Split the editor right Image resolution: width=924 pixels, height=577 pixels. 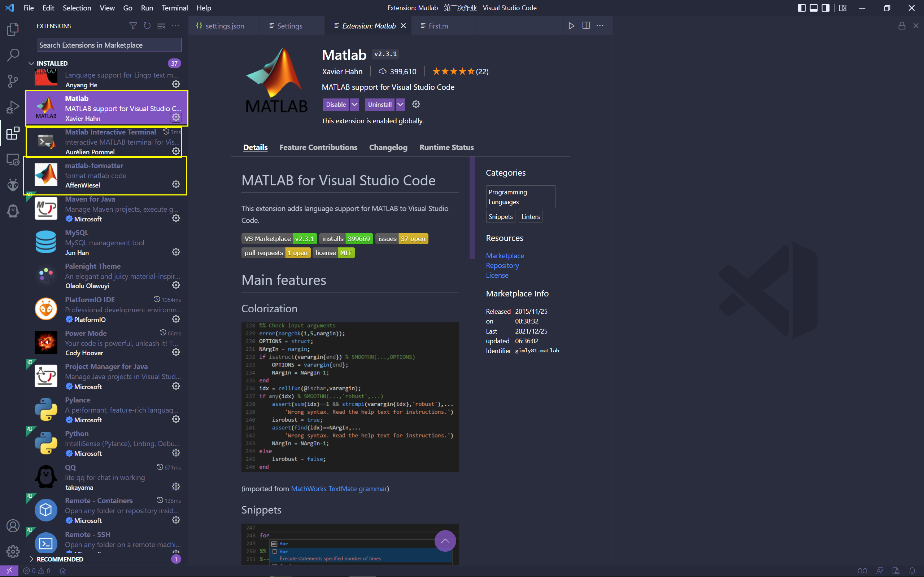coord(586,26)
